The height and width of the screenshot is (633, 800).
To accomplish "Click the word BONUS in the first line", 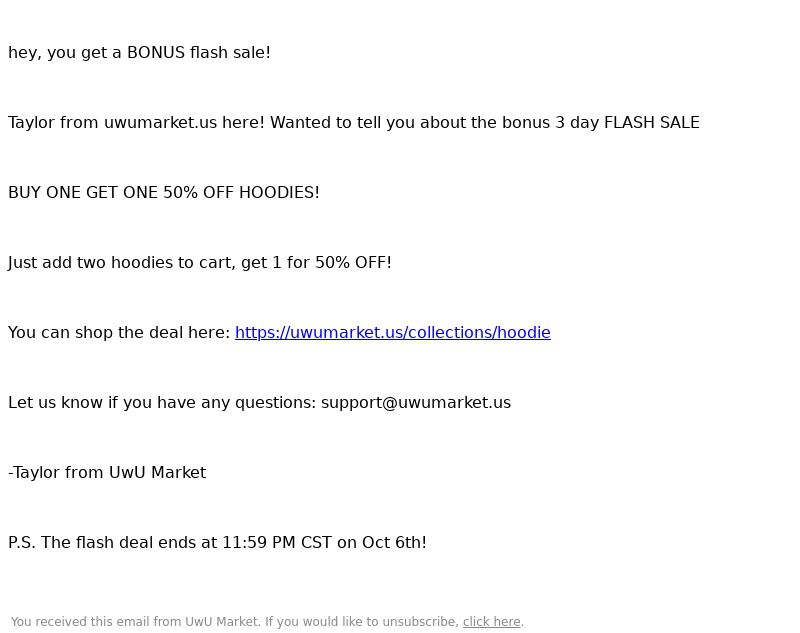I will pyautogui.click(x=156, y=53).
